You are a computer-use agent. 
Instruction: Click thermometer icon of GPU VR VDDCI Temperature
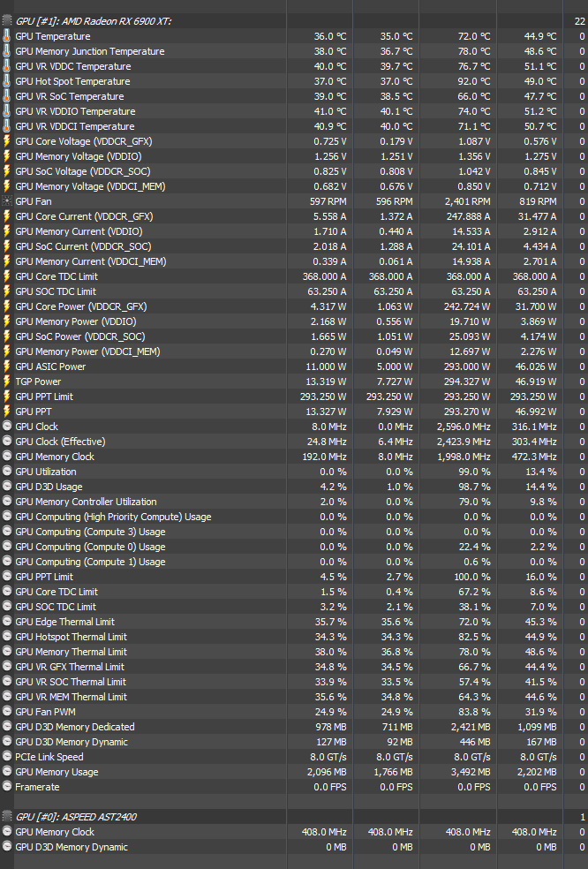(7, 125)
